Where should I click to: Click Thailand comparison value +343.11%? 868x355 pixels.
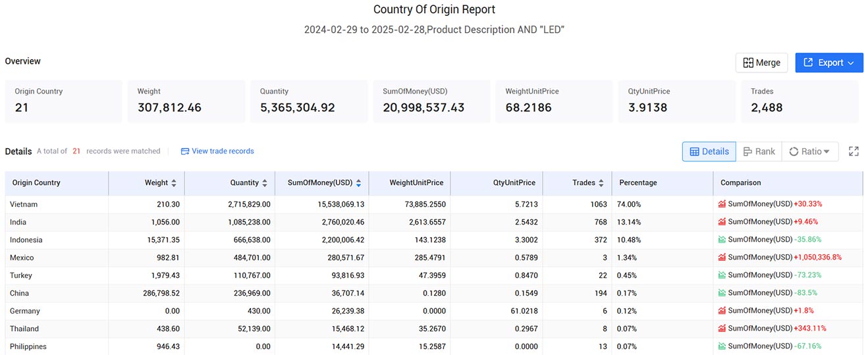coord(810,329)
